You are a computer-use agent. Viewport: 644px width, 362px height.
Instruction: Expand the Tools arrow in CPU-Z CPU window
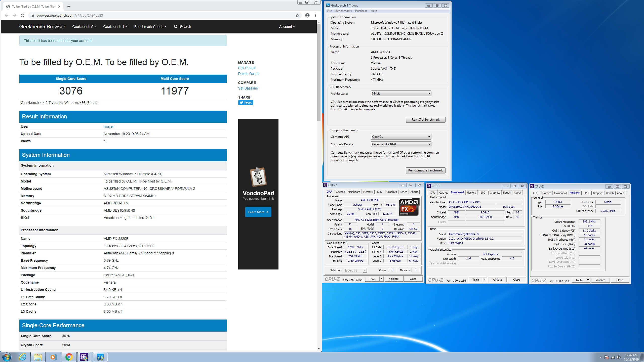pyautogui.click(x=382, y=279)
